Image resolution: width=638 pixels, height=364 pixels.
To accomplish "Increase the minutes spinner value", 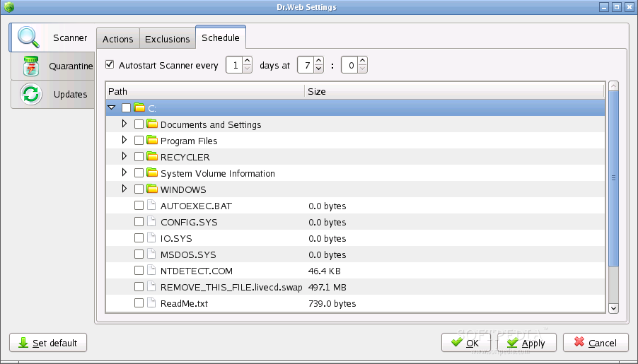I will pos(363,61).
